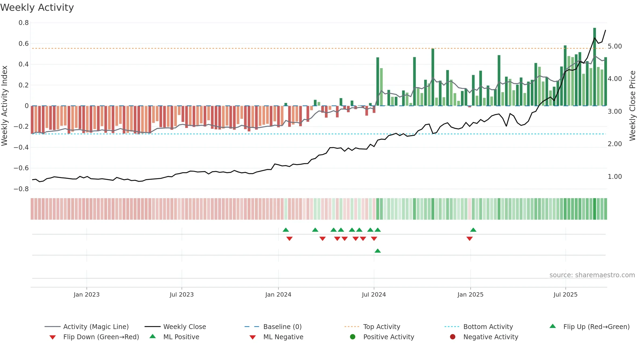Viewport: 644px width, 362px height.
Task: Click the source: sharemaestro.com text
Action: (x=592, y=275)
